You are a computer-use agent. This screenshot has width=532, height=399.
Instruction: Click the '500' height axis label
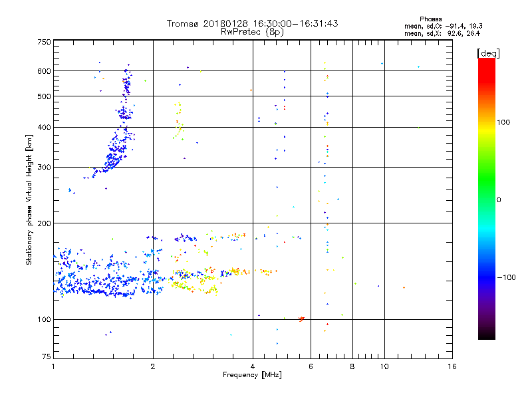(x=44, y=96)
